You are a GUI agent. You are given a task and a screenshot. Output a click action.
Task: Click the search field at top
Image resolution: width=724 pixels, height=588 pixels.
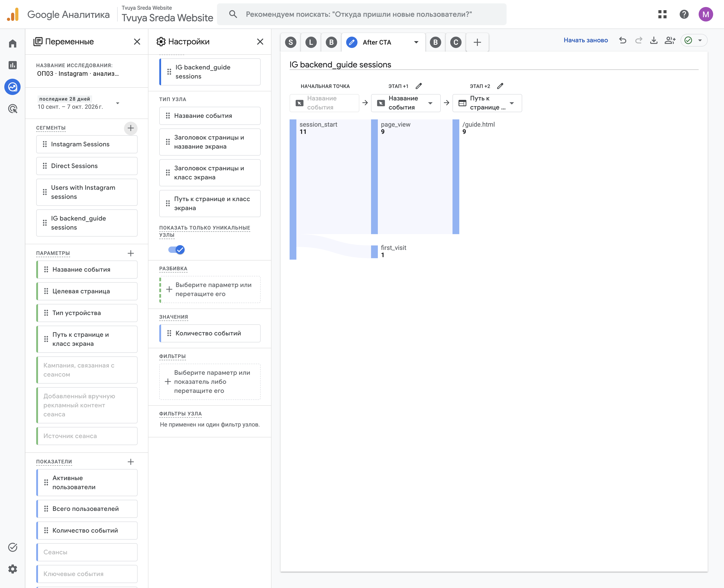coord(362,14)
